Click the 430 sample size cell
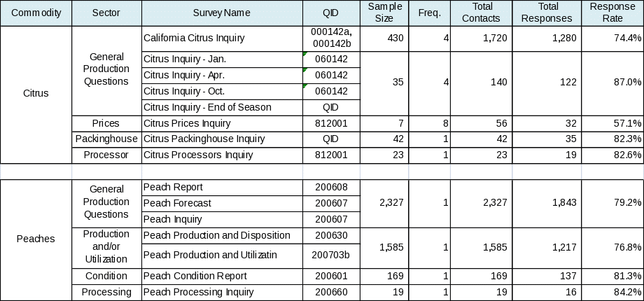The height and width of the screenshot is (301, 644). [384, 38]
